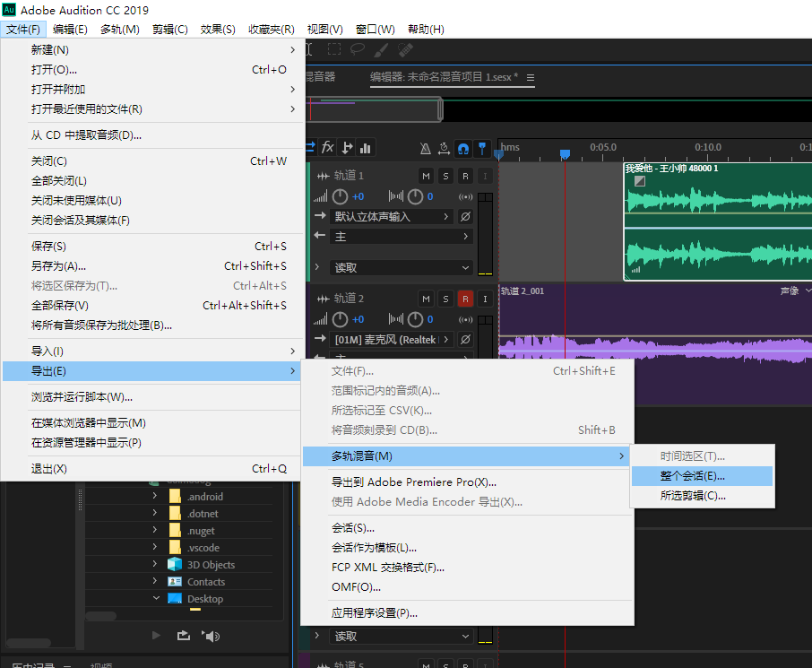Show the track EQ view
Viewport: 812px width, 668px height.
coord(365,148)
